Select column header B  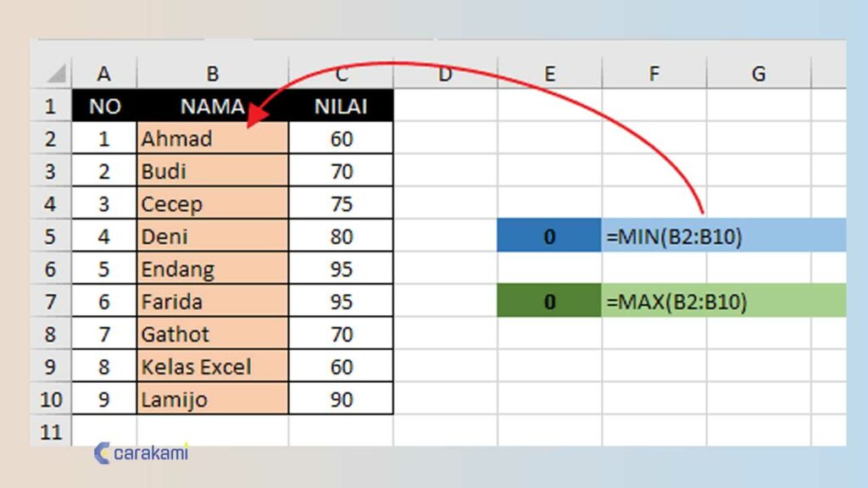tap(212, 74)
